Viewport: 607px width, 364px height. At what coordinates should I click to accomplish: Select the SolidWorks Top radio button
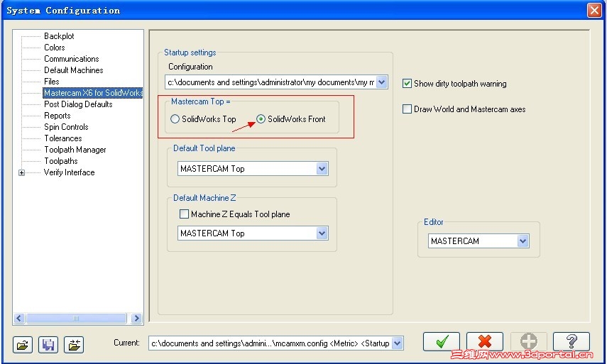coord(175,119)
